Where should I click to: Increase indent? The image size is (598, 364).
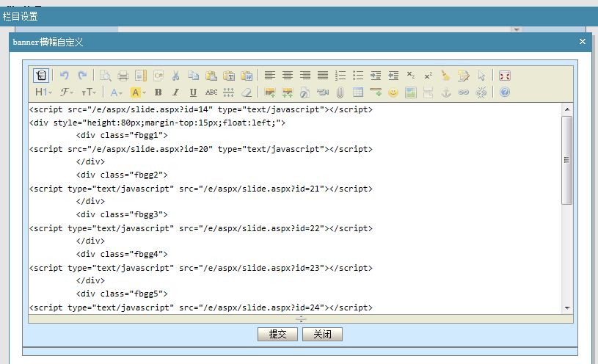pos(376,76)
